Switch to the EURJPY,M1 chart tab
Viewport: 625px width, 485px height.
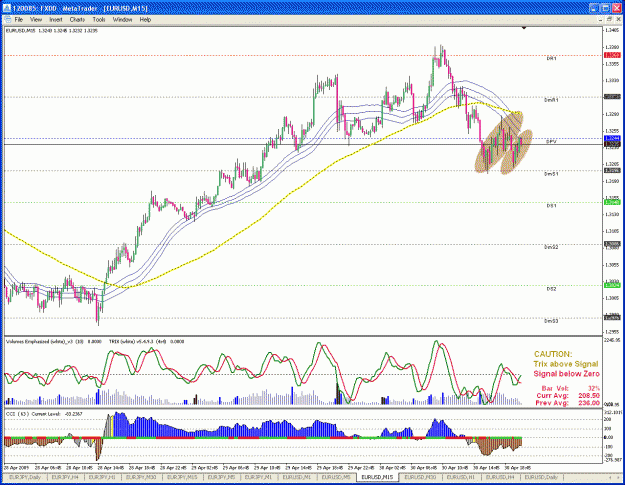coord(258,477)
